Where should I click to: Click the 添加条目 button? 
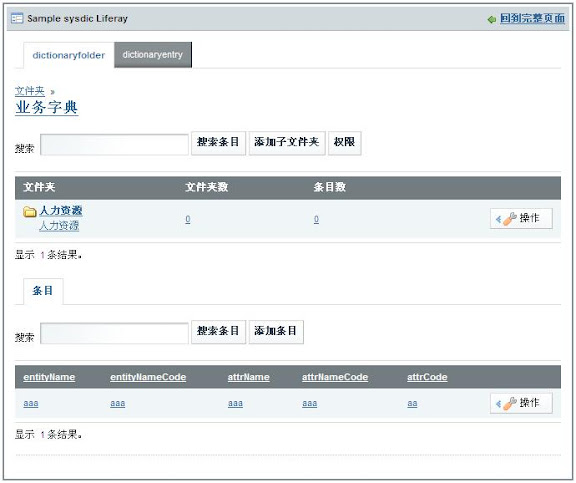(276, 332)
